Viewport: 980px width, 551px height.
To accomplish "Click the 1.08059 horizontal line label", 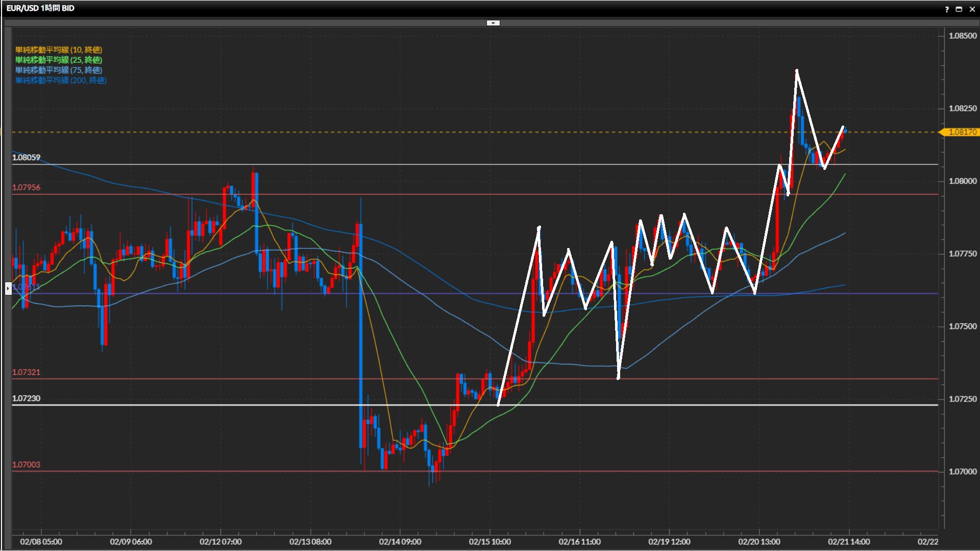I will (x=27, y=157).
